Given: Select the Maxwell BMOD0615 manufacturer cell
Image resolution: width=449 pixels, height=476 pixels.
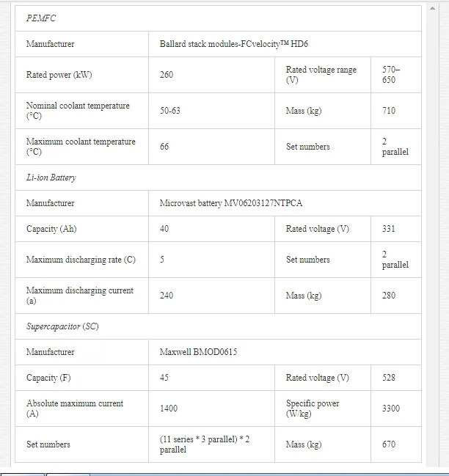Looking at the screenshot, I should 285,352.
